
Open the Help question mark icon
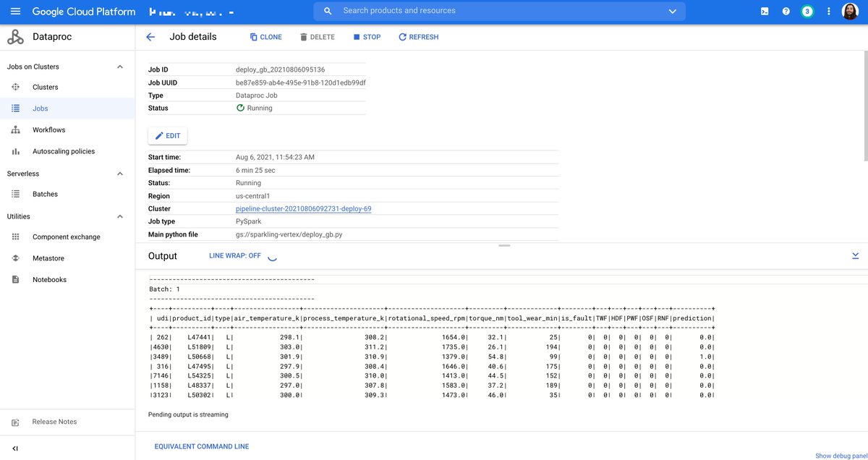786,12
